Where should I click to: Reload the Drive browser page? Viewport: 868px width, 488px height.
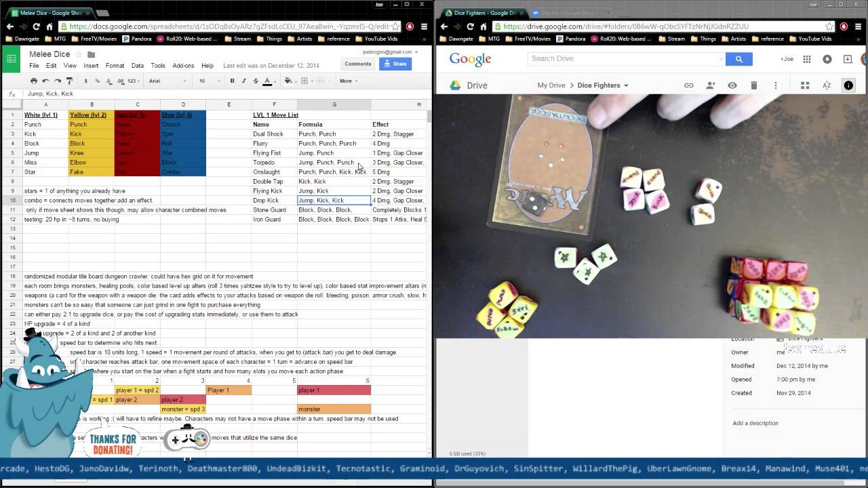coord(470,26)
